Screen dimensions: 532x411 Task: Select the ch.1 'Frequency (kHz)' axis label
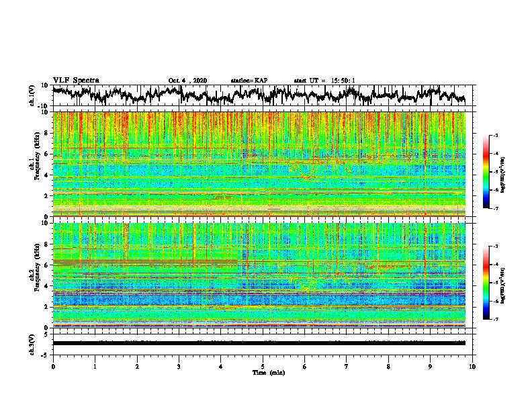tap(38, 156)
